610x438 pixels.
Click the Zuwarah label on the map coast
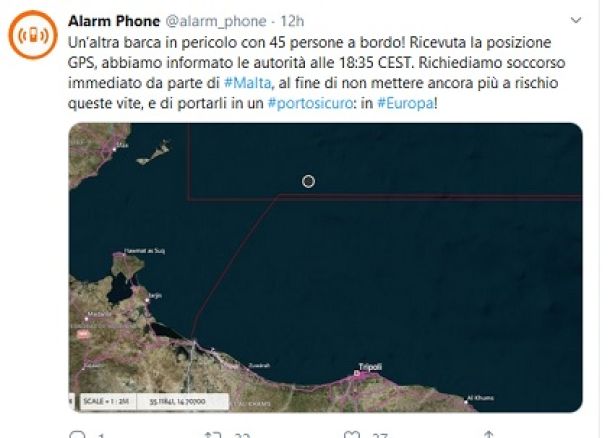point(259,365)
